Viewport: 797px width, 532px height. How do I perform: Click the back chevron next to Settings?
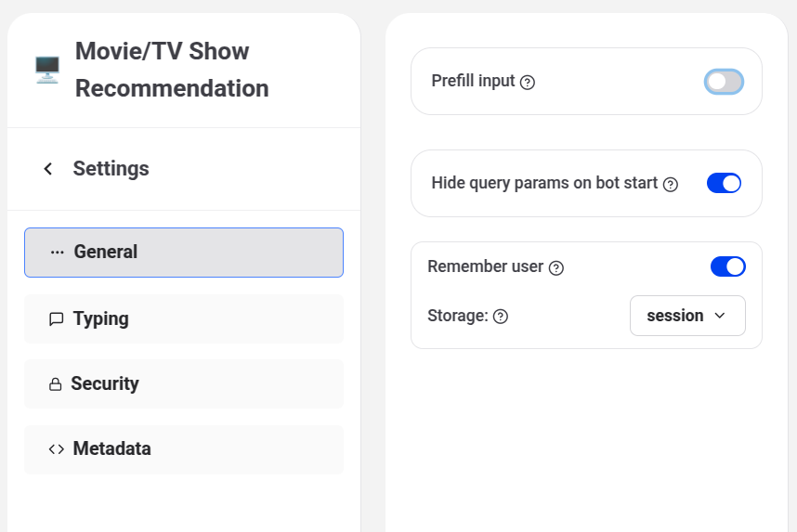(x=48, y=169)
